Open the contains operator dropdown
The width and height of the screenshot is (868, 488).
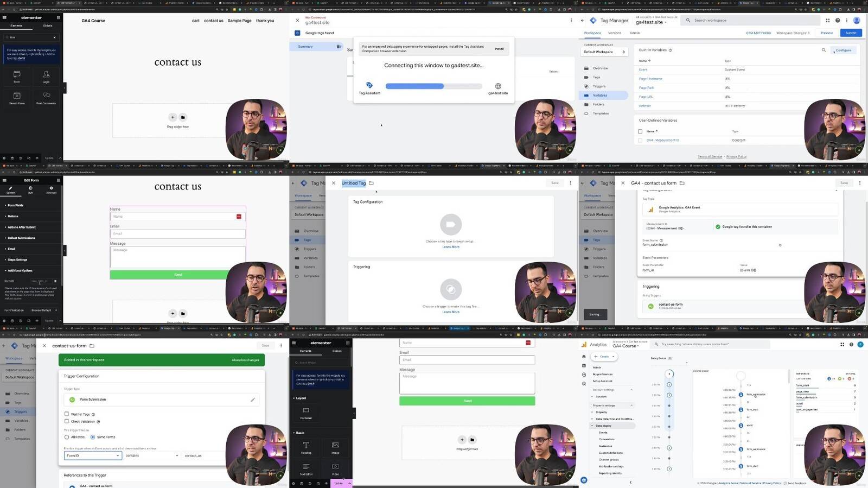pyautogui.click(x=152, y=455)
